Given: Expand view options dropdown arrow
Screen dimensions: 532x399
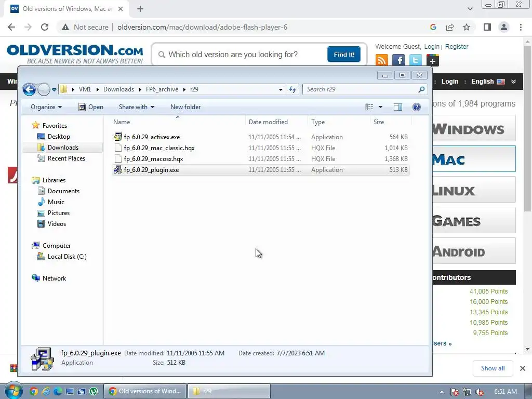Looking at the screenshot, I should [x=380, y=107].
